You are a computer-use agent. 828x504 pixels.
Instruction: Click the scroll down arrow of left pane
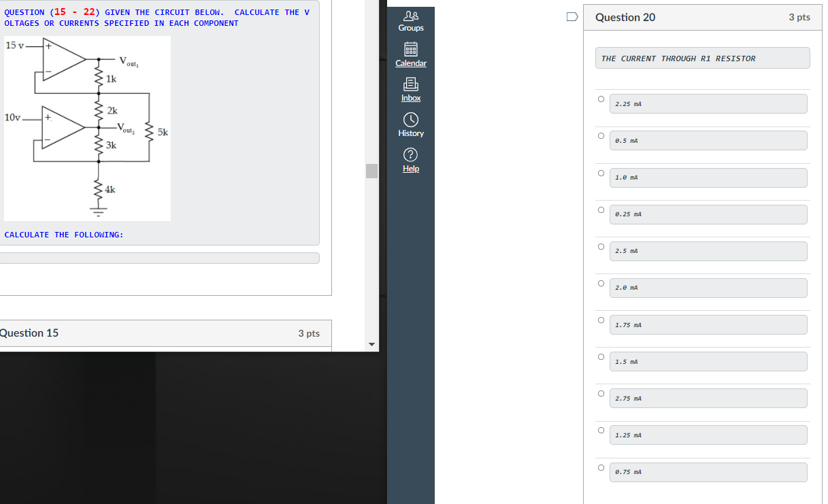(x=371, y=345)
